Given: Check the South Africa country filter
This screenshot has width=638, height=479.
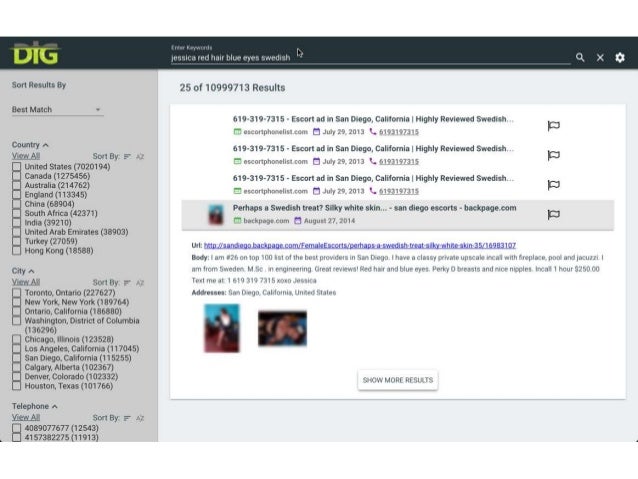Looking at the screenshot, I should (x=16, y=213).
